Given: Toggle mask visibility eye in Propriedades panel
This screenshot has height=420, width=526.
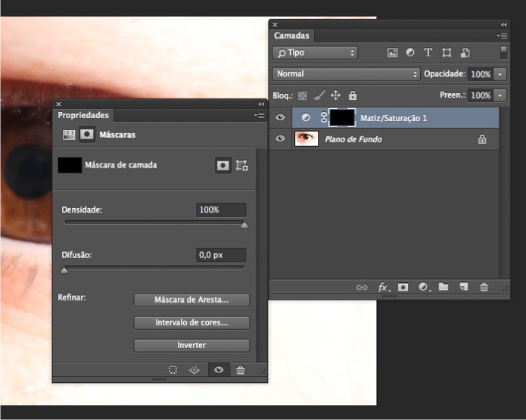Looking at the screenshot, I should [x=219, y=370].
